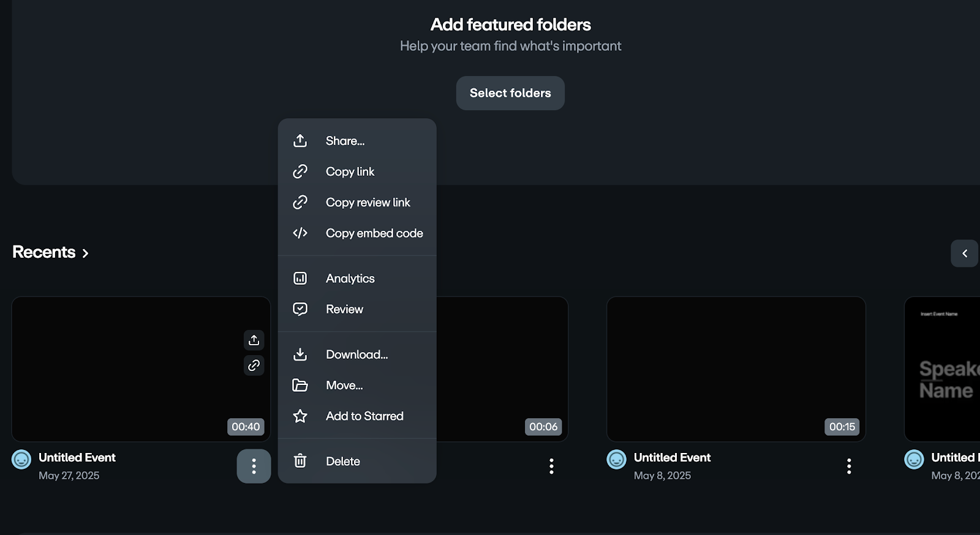Screen dimensions: 980x535
Task: Click the Review checkmark bubble icon
Action: (x=300, y=309)
